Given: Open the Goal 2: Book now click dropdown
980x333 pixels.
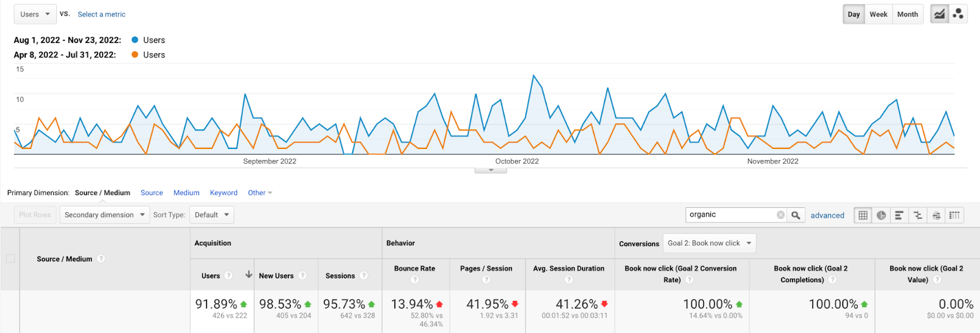Looking at the screenshot, I should click(709, 243).
